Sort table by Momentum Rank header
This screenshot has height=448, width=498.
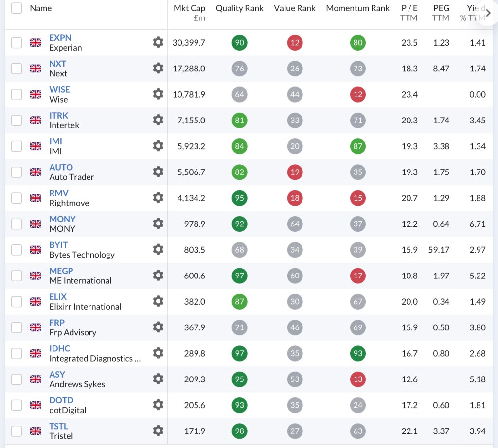(x=357, y=8)
